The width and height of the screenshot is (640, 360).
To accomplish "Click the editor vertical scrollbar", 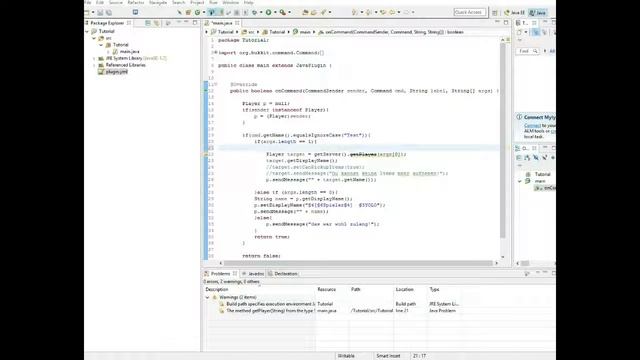I will click(503, 141).
